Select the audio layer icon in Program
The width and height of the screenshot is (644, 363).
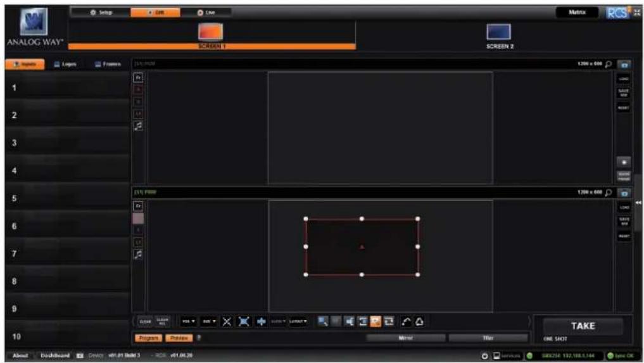[x=139, y=126]
